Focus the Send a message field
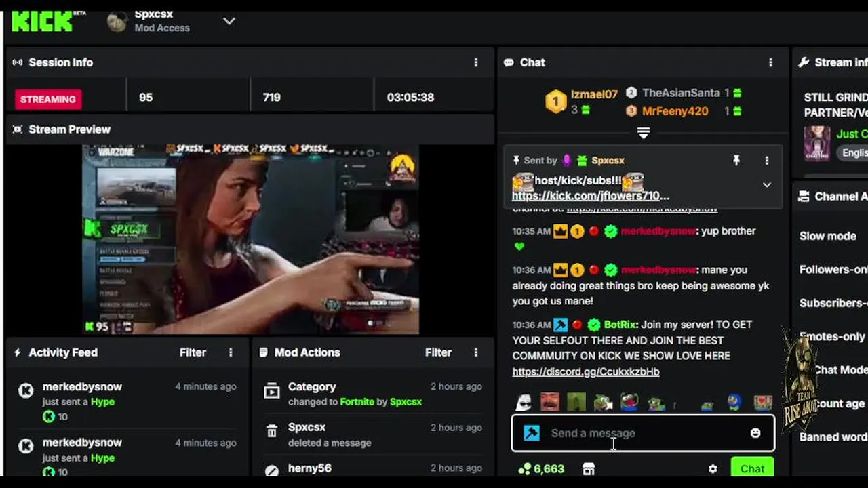This screenshot has height=488, width=868. click(643, 433)
